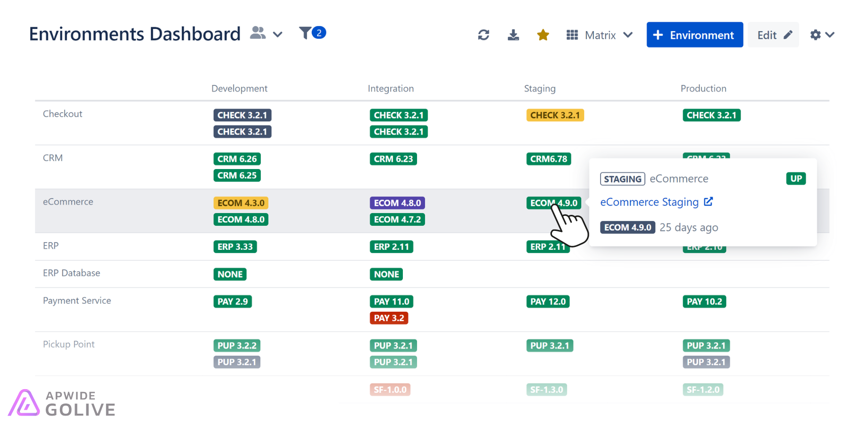868x425 pixels.
Task: Open the settings gear menu
Action: tap(816, 34)
